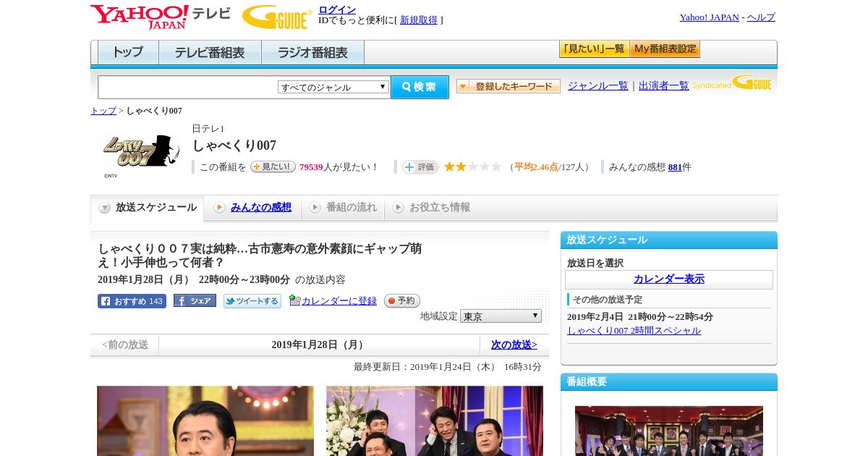Click the 番組概要 sidebar photo
Viewport: 868px width, 456px height.
pyautogui.click(x=669, y=431)
